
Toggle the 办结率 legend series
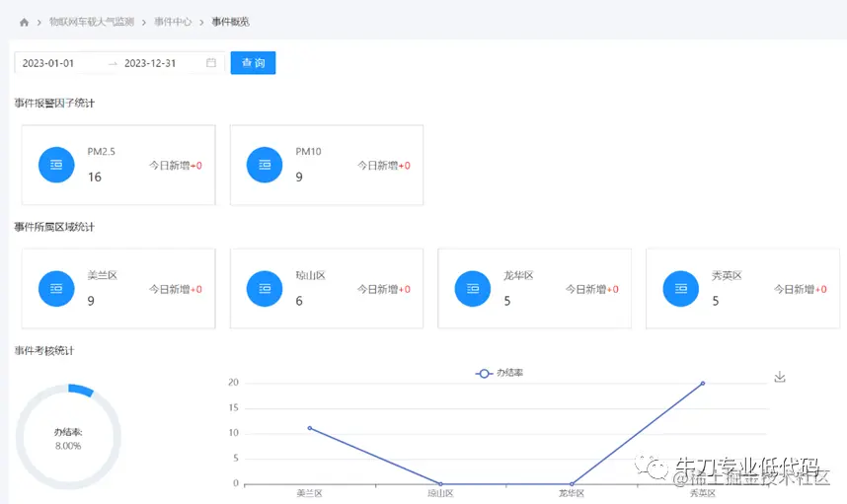[500, 373]
